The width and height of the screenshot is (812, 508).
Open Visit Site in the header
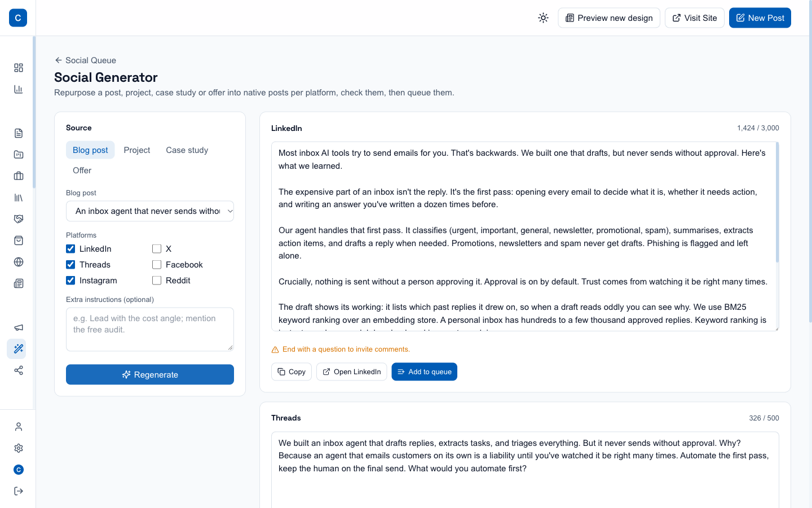[x=695, y=18]
